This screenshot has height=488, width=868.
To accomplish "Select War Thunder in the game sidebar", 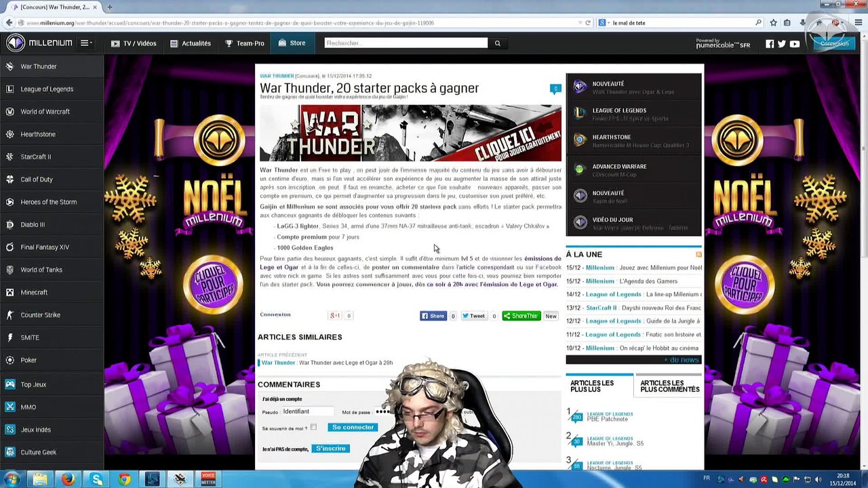I will (52, 66).
